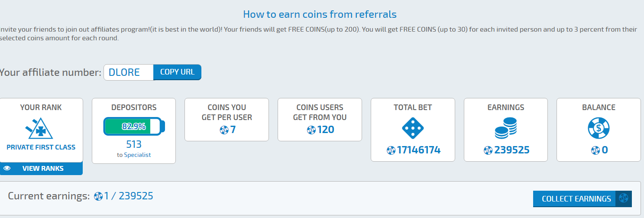Click the coin icon beside Current earnings value

click(98, 196)
